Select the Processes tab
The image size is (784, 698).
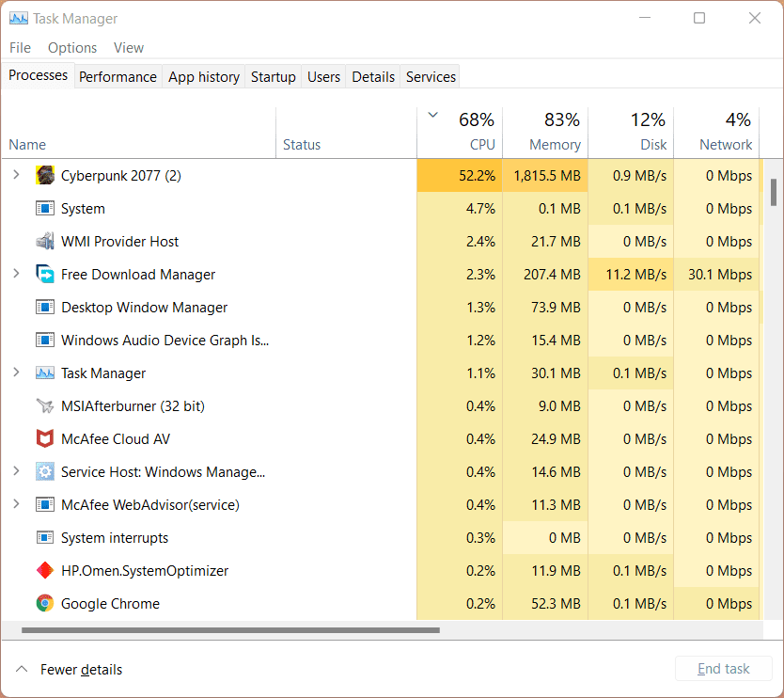38,75
